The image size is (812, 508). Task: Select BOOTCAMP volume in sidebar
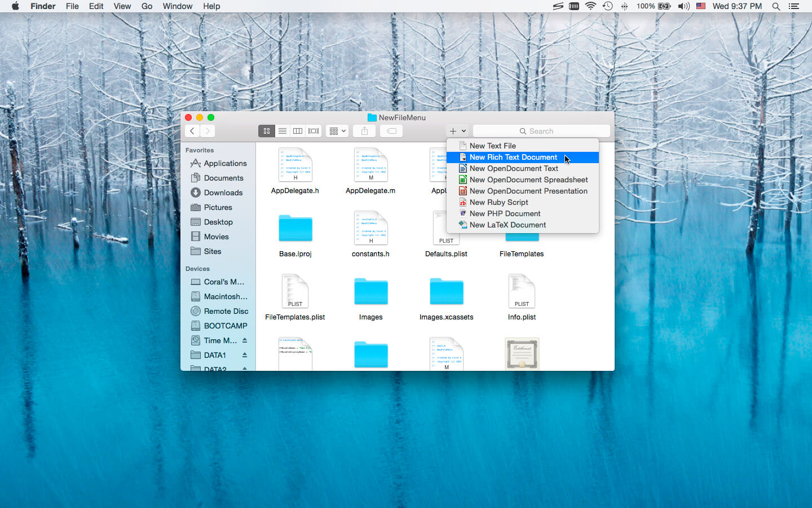218,326
